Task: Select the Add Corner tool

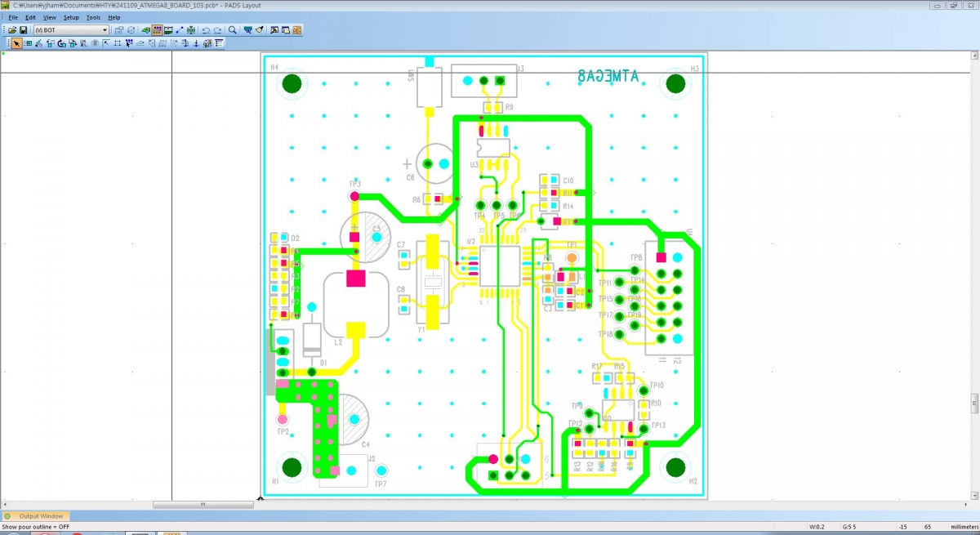Action: [106, 43]
